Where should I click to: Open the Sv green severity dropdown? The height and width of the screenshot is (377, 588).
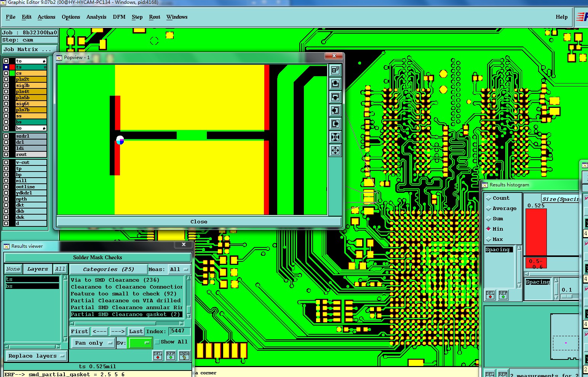click(140, 343)
